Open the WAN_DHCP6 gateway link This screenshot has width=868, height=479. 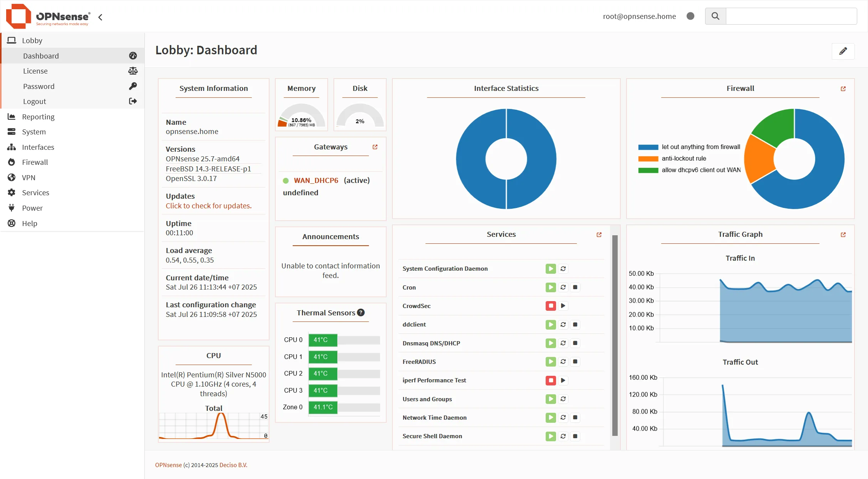tap(316, 180)
